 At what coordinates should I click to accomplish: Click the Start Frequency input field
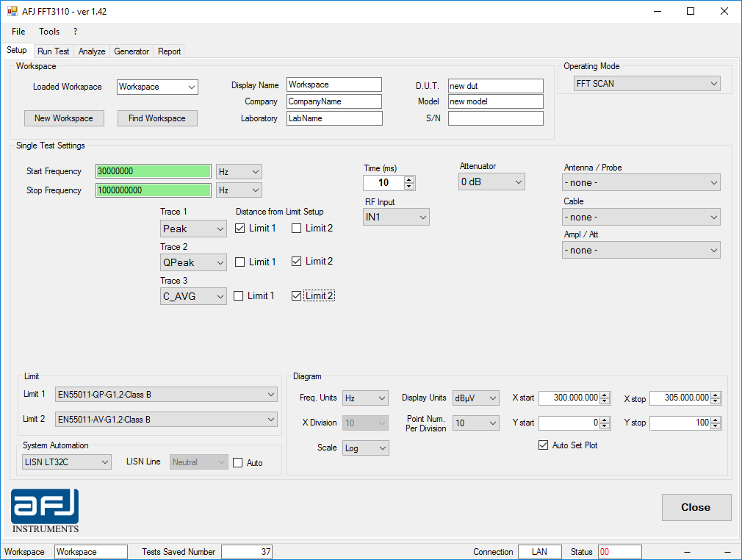click(154, 171)
